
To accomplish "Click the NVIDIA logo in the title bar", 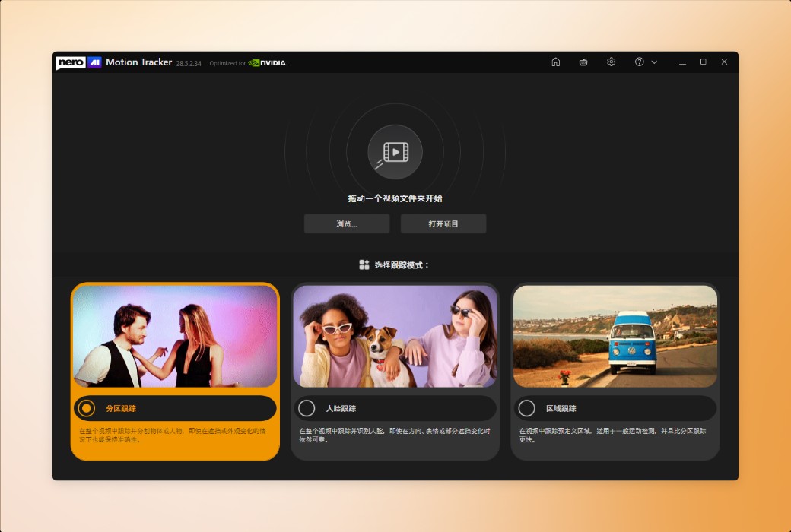I will click(x=268, y=63).
